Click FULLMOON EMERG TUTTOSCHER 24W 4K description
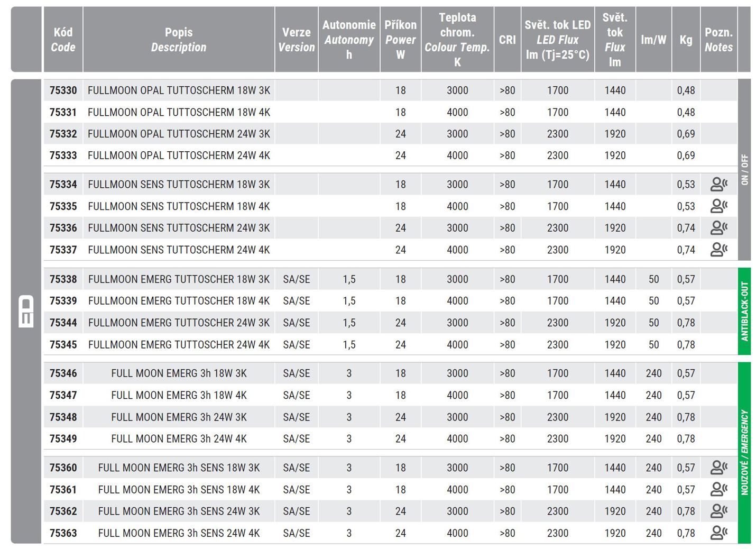 pyautogui.click(x=179, y=344)
